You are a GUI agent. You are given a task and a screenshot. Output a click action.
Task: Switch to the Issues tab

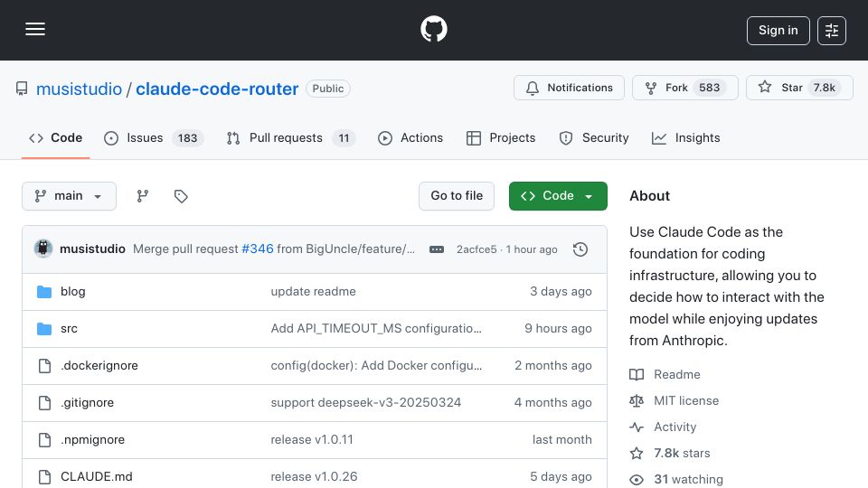[x=154, y=137]
